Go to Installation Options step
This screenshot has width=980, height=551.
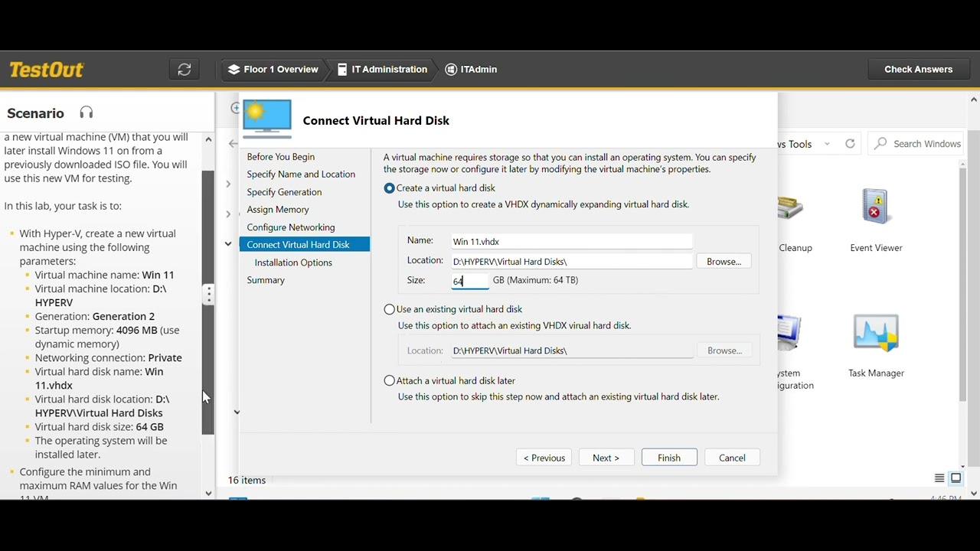click(x=293, y=262)
